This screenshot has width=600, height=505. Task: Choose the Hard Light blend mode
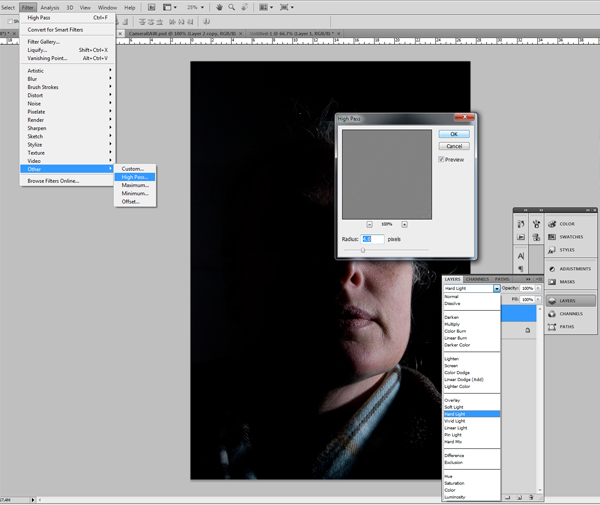tap(472, 414)
